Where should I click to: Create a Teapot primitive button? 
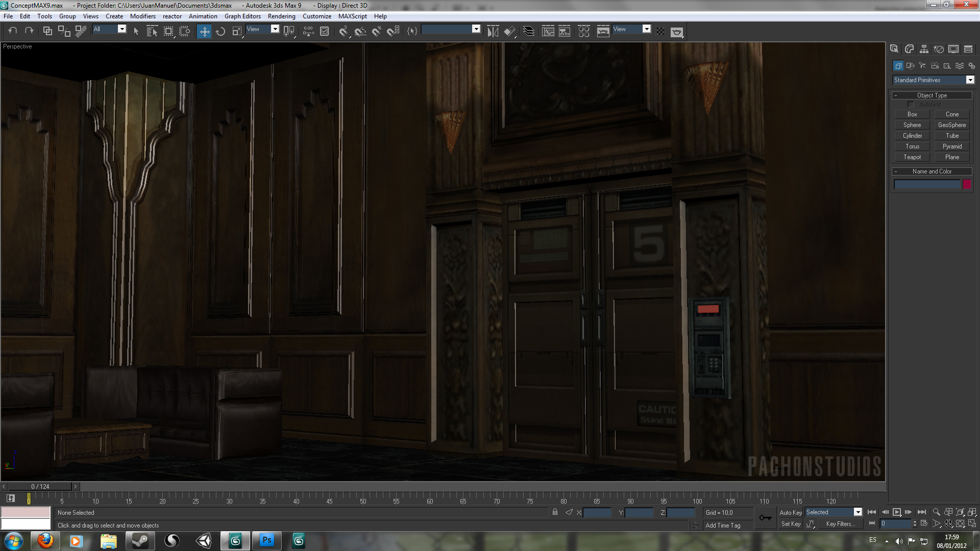coord(912,157)
